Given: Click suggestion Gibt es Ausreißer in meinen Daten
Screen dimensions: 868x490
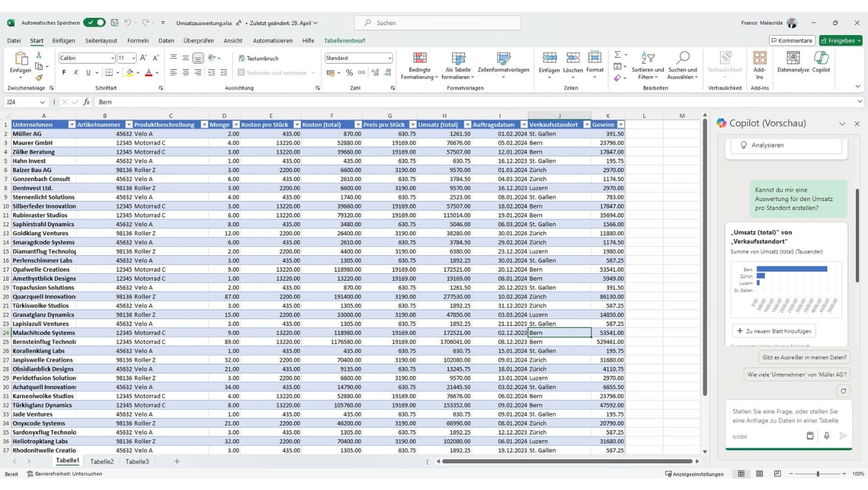Looking at the screenshot, I should coord(804,358).
